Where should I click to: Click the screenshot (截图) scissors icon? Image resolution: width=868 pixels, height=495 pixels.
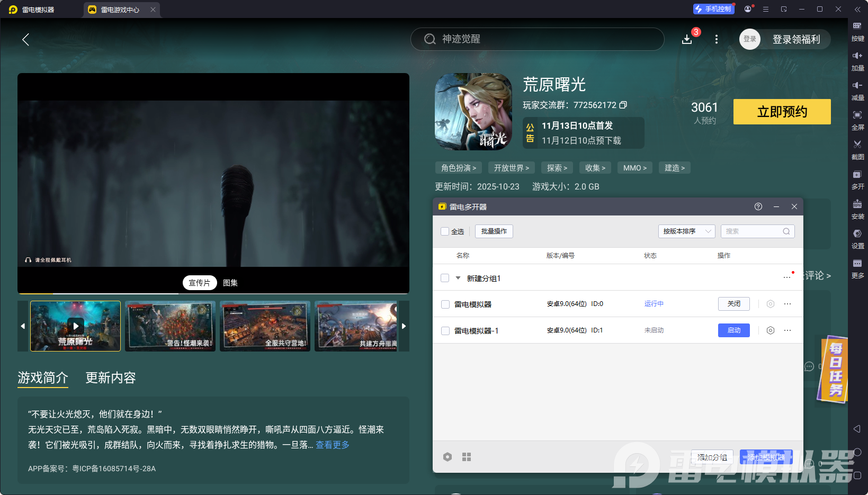pyautogui.click(x=857, y=145)
